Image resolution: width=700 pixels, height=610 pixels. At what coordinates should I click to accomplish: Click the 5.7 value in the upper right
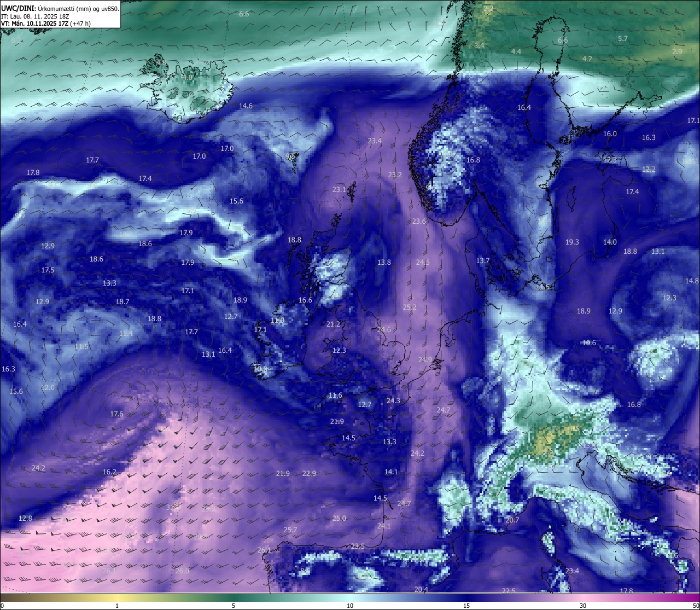(x=622, y=38)
